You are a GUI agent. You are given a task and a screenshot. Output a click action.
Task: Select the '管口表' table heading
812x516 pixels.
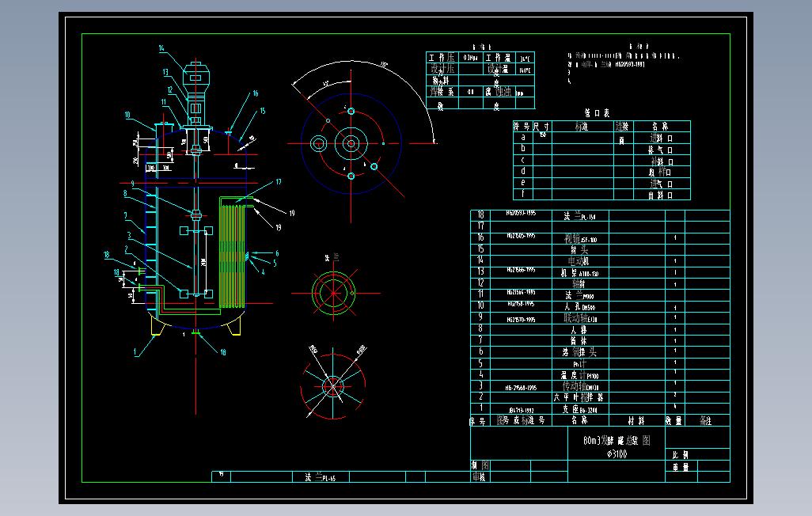(597, 113)
